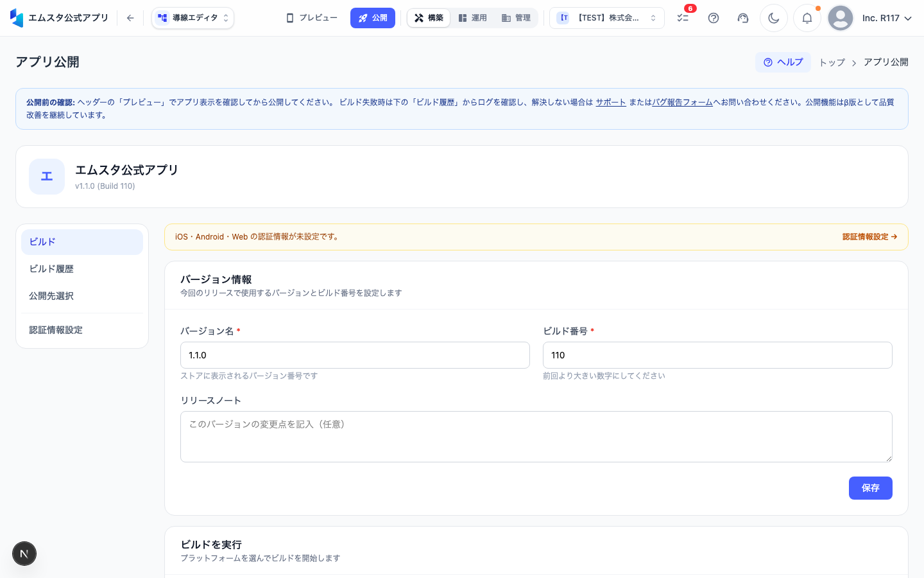Switch to the 管理 mode tab
The height and width of the screenshot is (578, 924).
coord(517,18)
